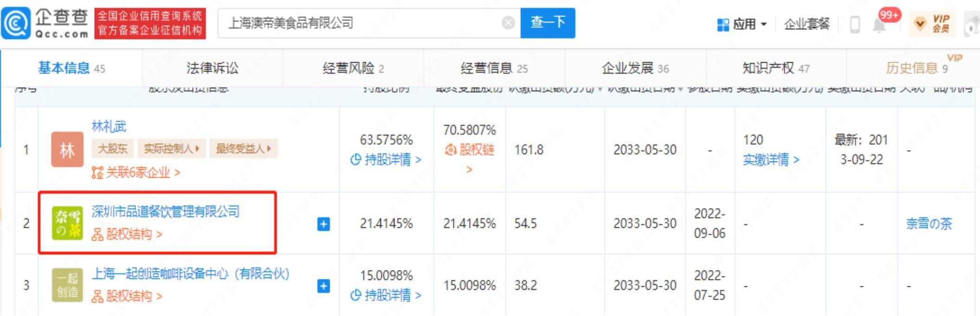Open 上海一起创造咖啡设备中心 company link
The height and width of the screenshot is (316, 980).
click(190, 274)
